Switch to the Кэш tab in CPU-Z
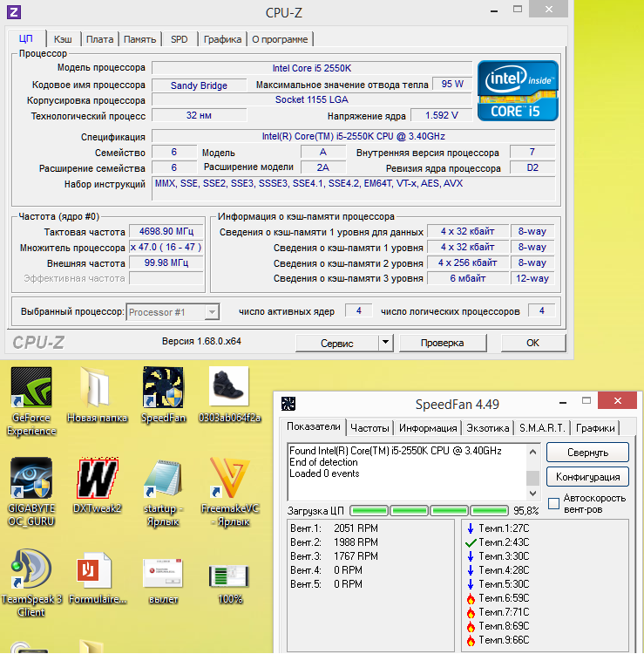Image resolution: width=644 pixels, height=654 pixels. pyautogui.click(x=63, y=39)
